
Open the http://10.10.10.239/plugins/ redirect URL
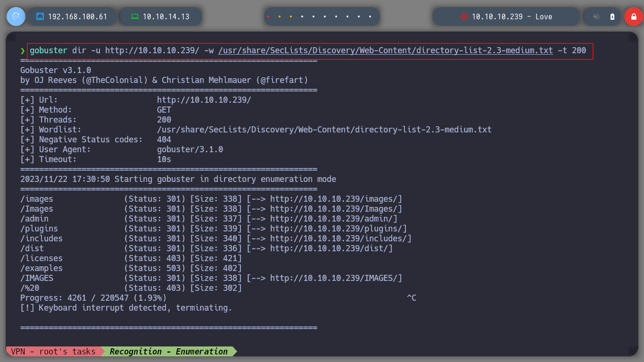(x=336, y=229)
